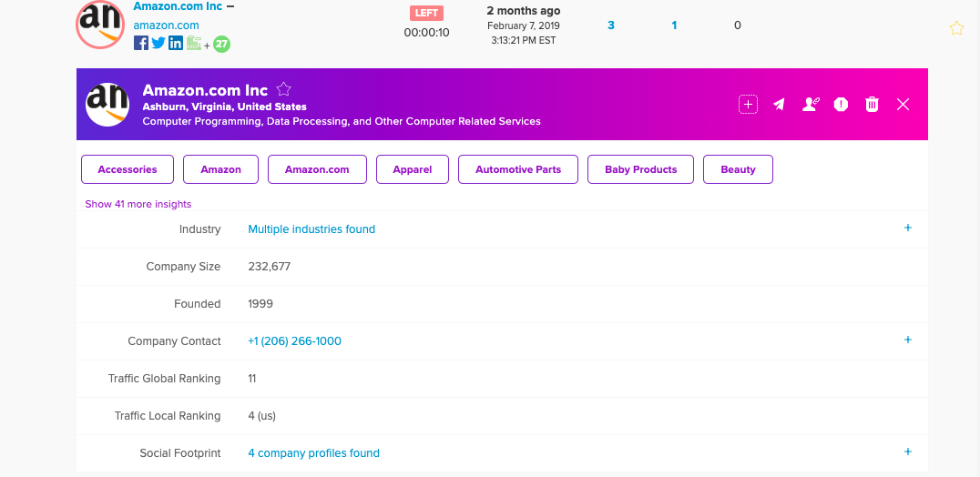The image size is (980, 477).
Task: Expand Show 41 more insights
Action: coord(138,204)
